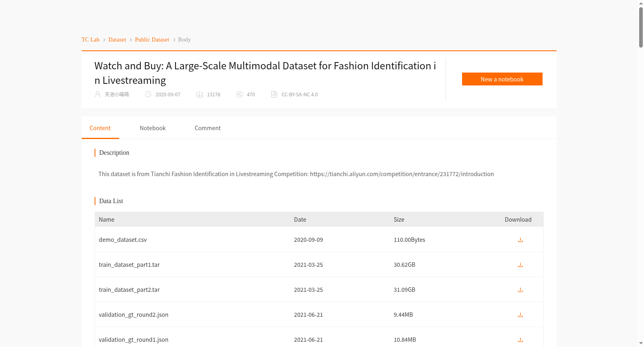Click the Download column header
The height and width of the screenshot is (347, 644).
(518, 220)
